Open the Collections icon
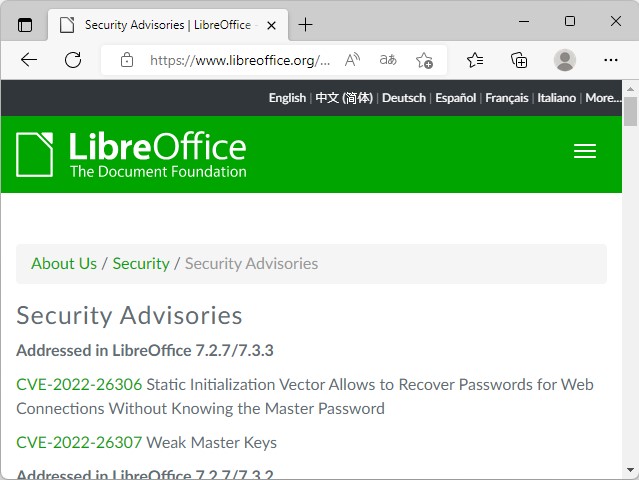The image size is (639, 480). pyautogui.click(x=519, y=60)
